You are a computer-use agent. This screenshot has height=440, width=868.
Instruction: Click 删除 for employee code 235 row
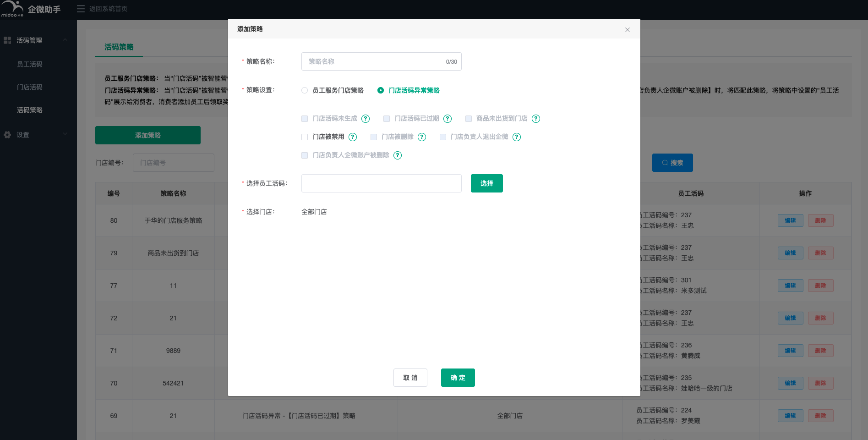coord(821,383)
